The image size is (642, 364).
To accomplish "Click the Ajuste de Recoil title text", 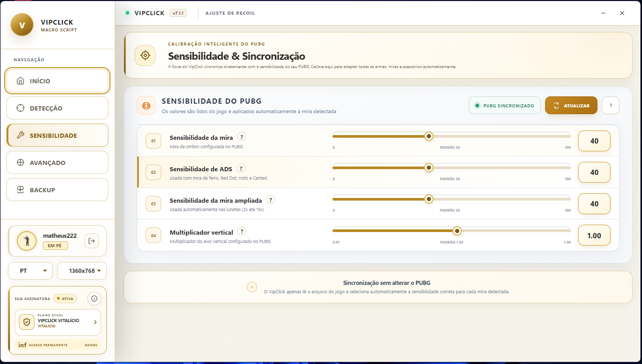I will [230, 13].
